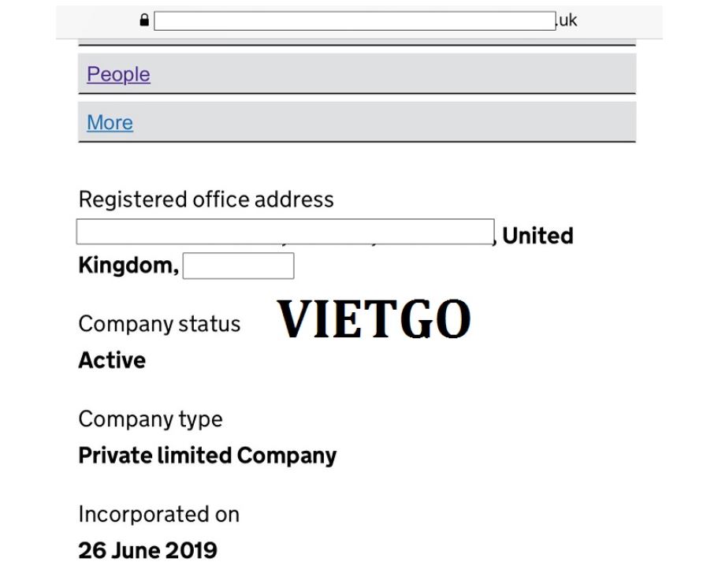Click the 'Private limited Company' value
Image resolution: width=703 pixels, height=588 pixels.
click(207, 456)
